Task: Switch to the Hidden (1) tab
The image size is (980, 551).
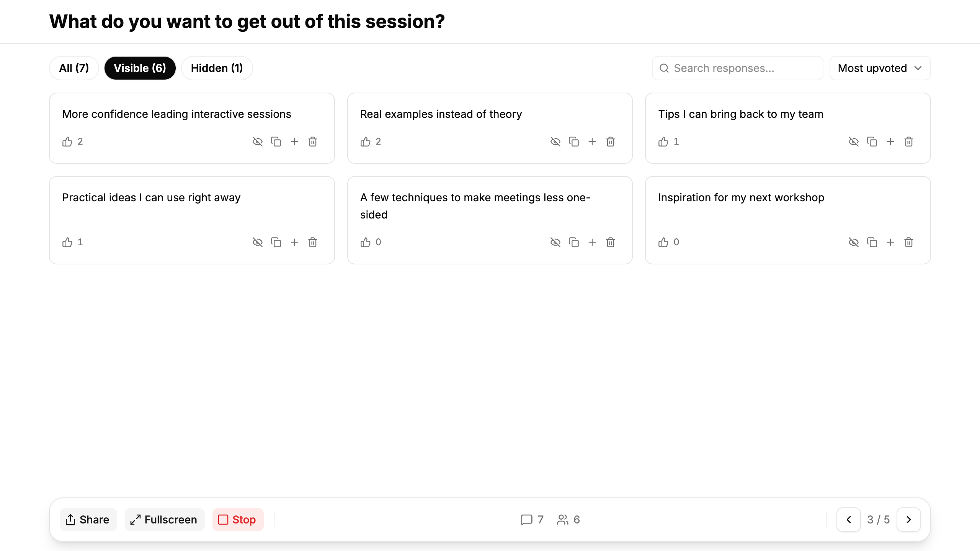Action: 217,68
